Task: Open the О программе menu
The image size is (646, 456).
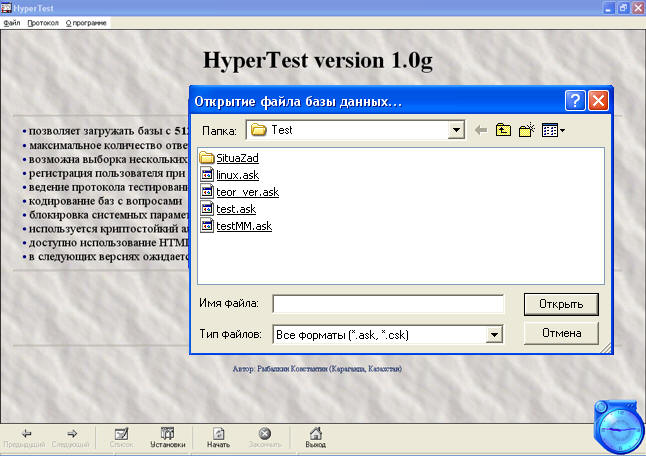Action: [x=87, y=22]
